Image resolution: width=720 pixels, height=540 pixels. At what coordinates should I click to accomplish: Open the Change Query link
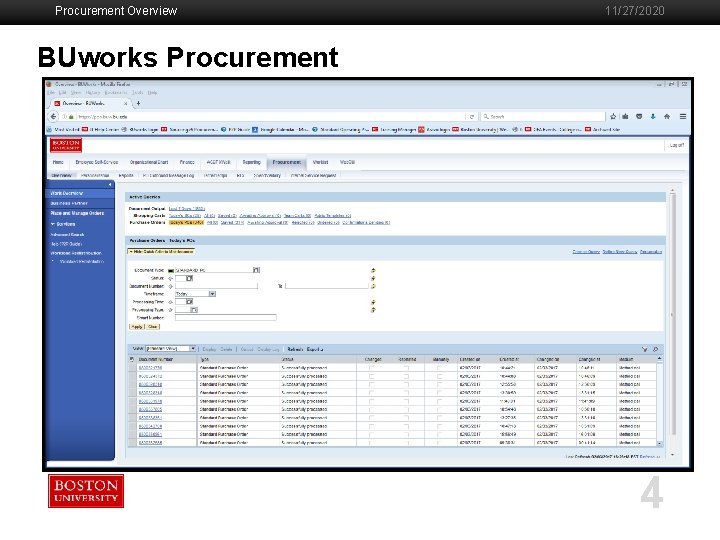[586, 252]
